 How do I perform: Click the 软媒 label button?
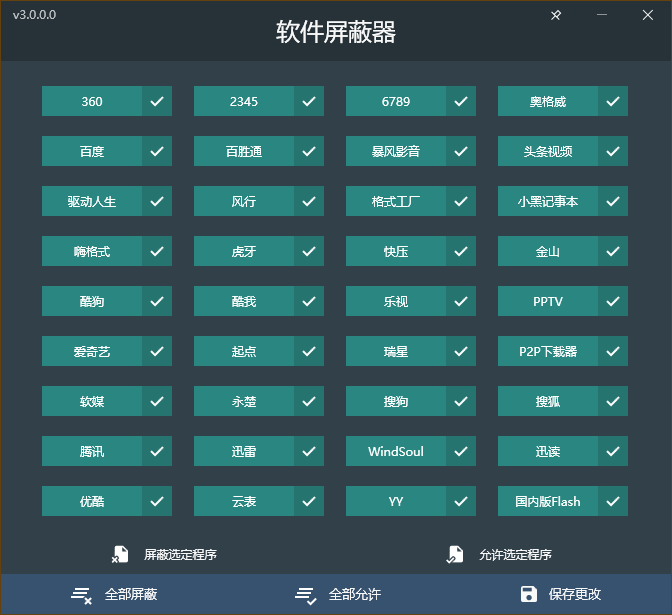coord(92,401)
